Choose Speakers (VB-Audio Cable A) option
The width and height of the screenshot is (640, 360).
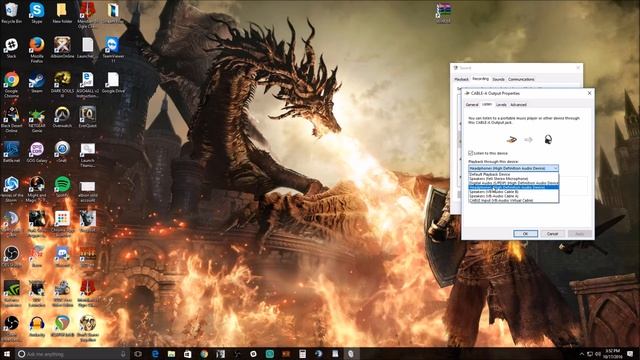click(x=513, y=196)
